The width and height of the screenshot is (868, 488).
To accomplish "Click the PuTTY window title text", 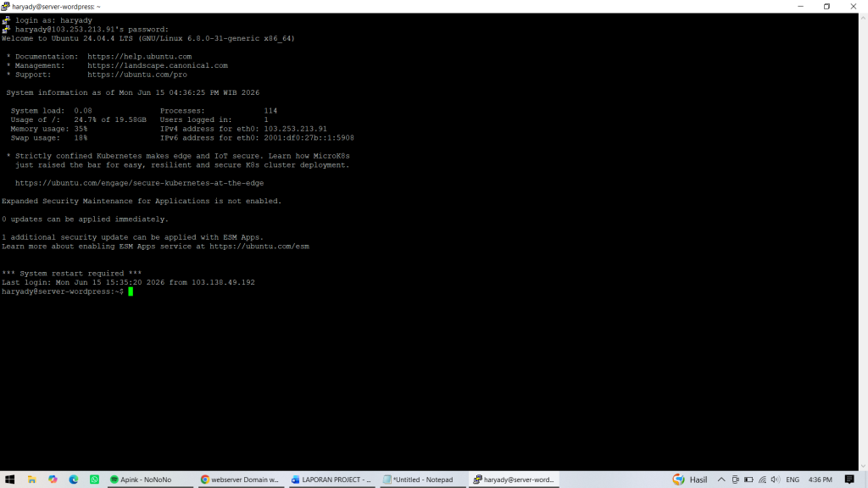I will tap(57, 7).
